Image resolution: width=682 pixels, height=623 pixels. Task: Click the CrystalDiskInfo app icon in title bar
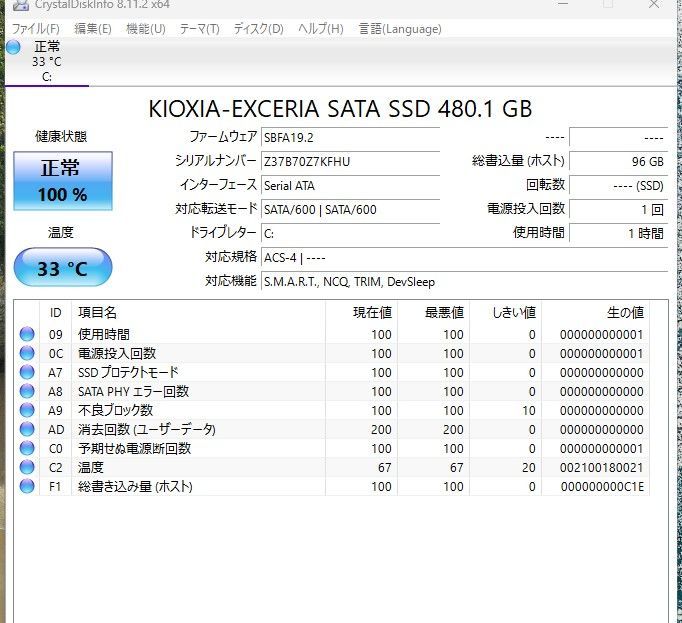pyautogui.click(x=20, y=5)
